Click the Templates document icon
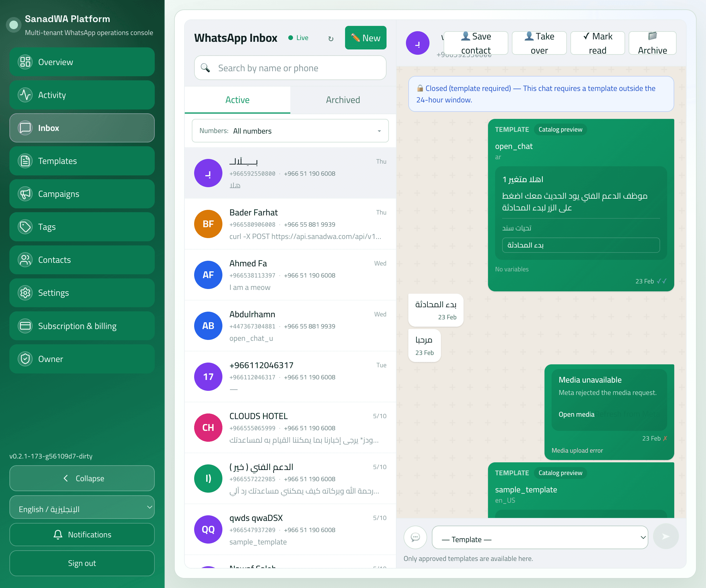 pyautogui.click(x=25, y=161)
